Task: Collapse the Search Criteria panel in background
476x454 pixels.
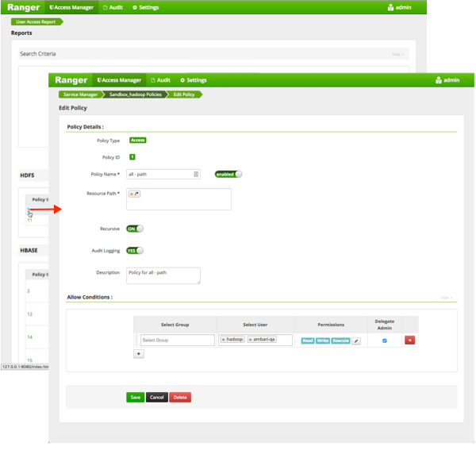Action: tap(398, 54)
